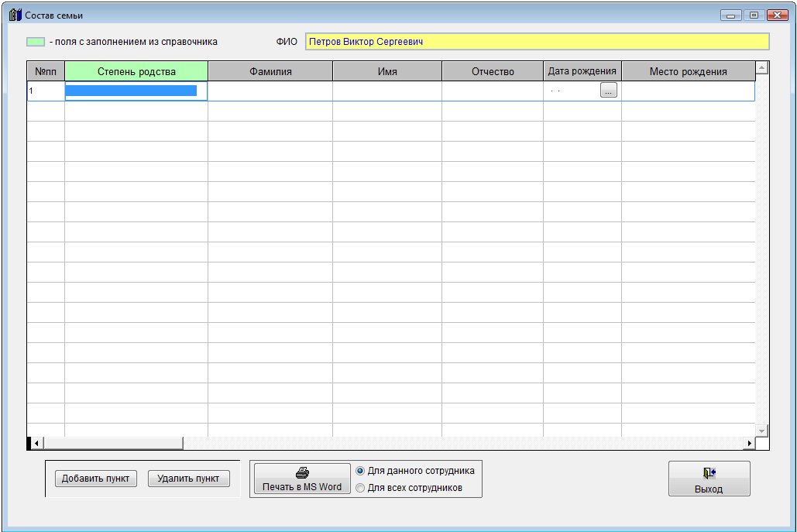797x532 pixels.
Task: Click the green legend color swatch
Action: [x=36, y=42]
